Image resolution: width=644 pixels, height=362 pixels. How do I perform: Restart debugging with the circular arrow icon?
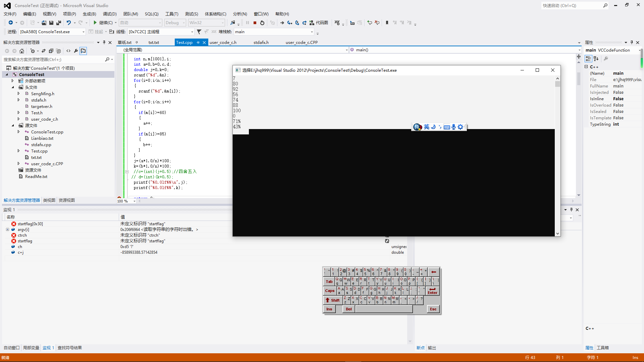pyautogui.click(x=262, y=23)
